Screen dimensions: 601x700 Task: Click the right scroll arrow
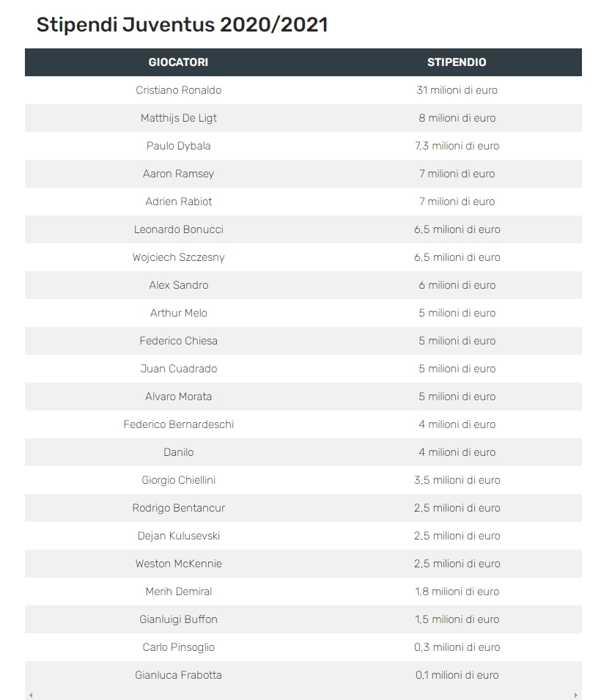pos(576,695)
